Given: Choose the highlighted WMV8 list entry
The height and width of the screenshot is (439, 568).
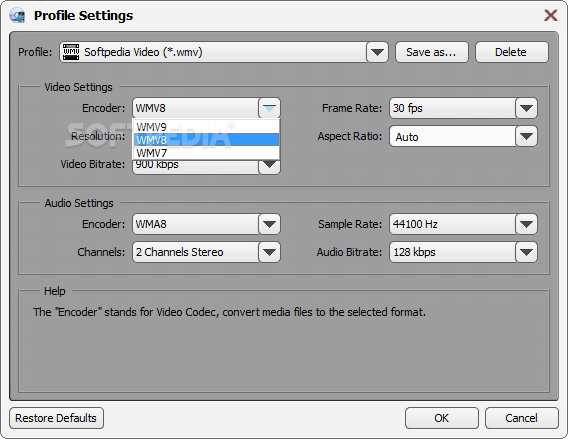Looking at the screenshot, I should [x=206, y=140].
